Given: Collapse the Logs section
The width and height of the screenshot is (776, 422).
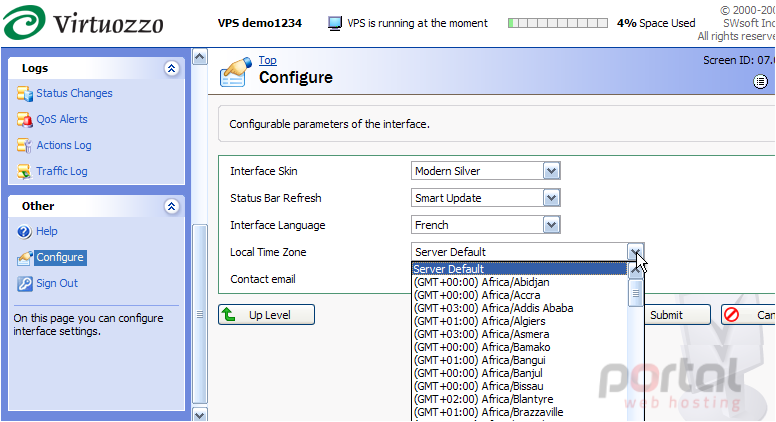Looking at the screenshot, I should 171,68.
